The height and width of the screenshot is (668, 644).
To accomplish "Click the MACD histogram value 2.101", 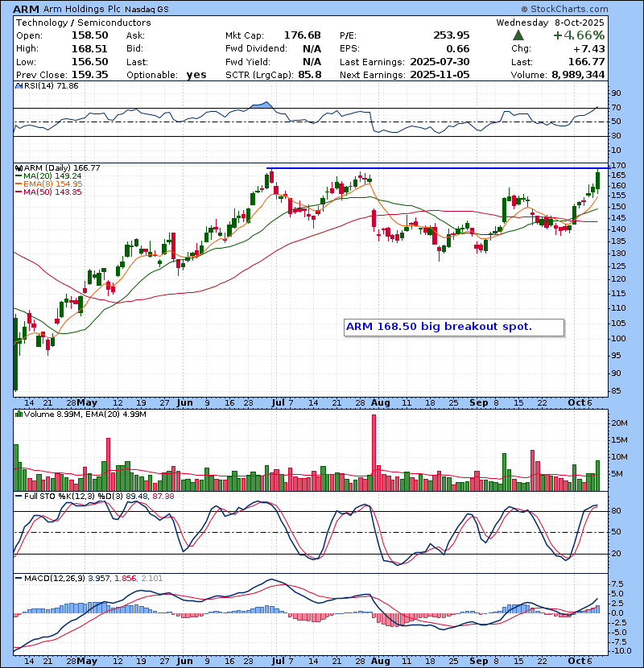I will pyautogui.click(x=151, y=579).
